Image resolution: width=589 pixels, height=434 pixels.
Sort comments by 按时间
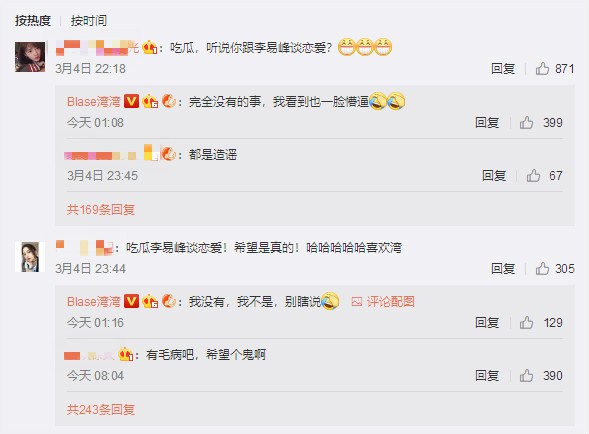click(89, 20)
